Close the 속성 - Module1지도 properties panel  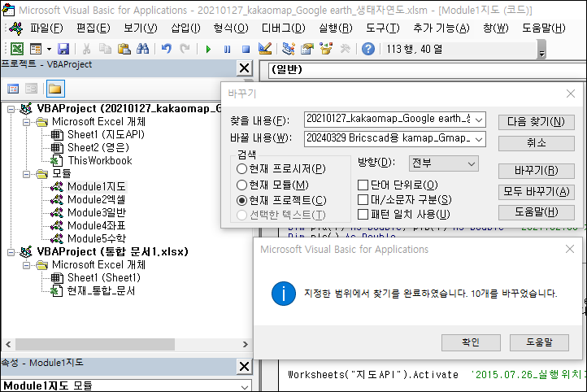click(x=244, y=366)
